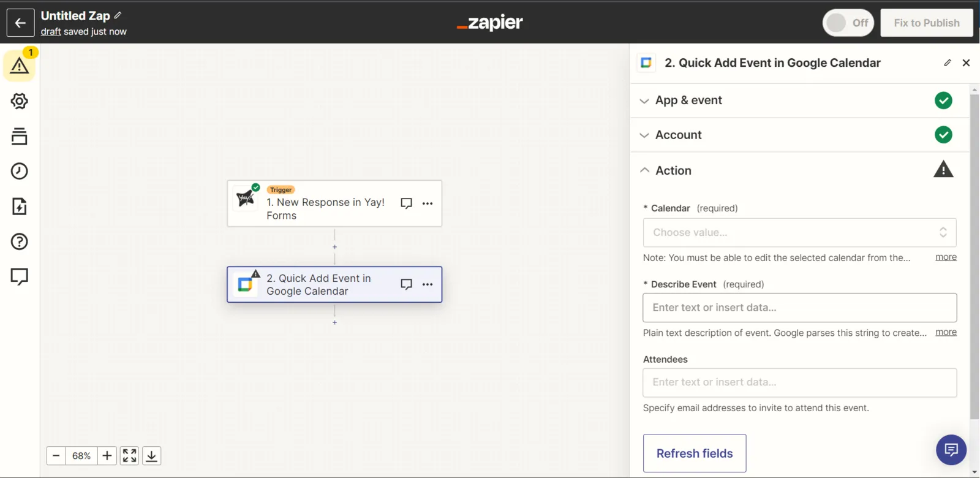The image size is (980, 478).
Task: Open more options for Quick Add Event step
Action: [428, 284]
